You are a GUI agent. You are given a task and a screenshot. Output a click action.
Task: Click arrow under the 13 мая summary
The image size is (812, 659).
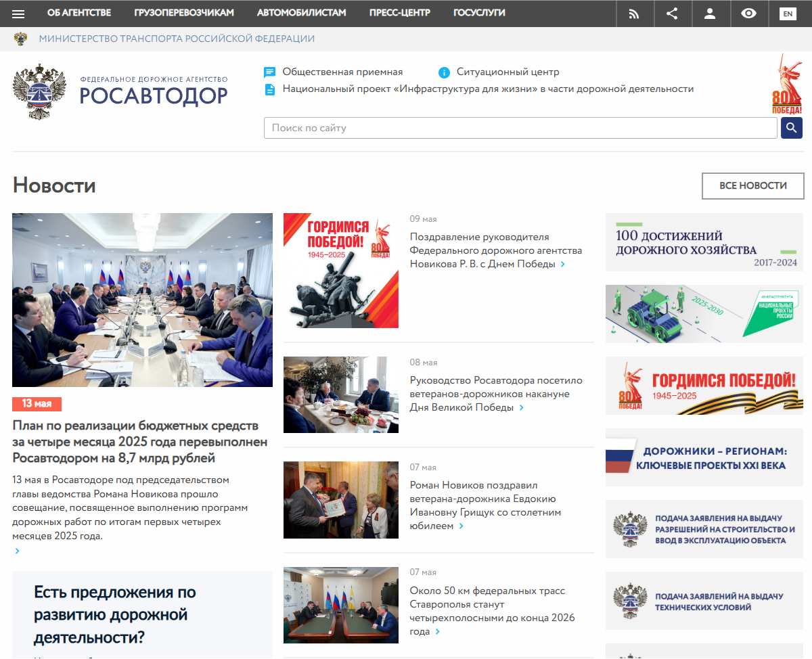17,551
